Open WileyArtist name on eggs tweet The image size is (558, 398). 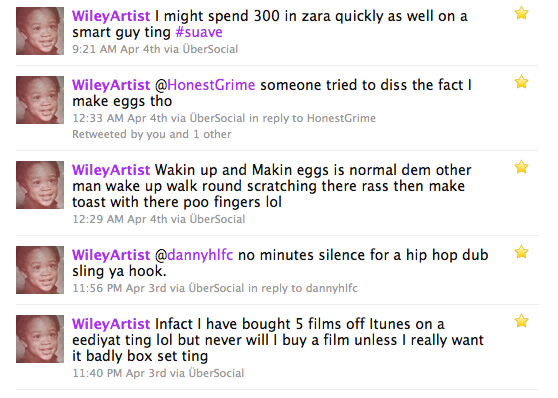(x=111, y=170)
